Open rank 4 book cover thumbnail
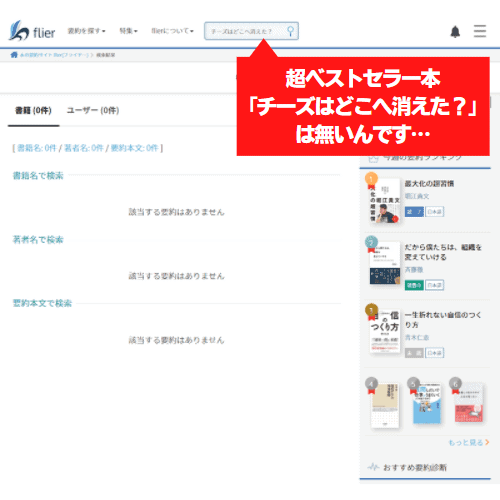500x500 pixels. pos(385,405)
